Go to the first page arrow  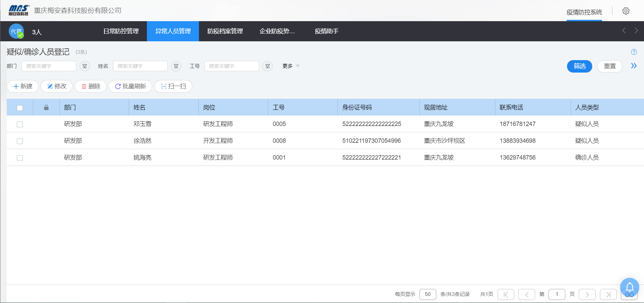(506, 295)
